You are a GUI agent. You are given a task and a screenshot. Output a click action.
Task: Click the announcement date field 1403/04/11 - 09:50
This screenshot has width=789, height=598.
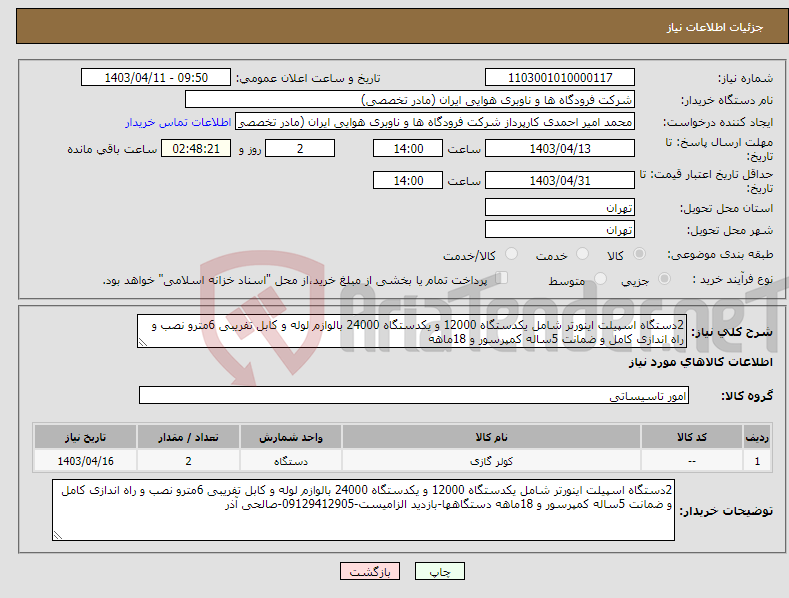[x=156, y=78]
